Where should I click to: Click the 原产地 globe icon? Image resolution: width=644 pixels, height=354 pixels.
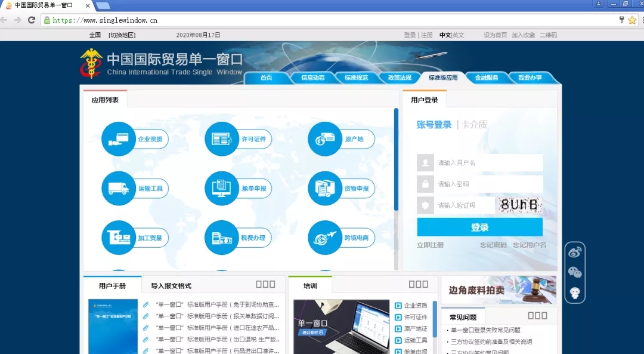tap(324, 139)
